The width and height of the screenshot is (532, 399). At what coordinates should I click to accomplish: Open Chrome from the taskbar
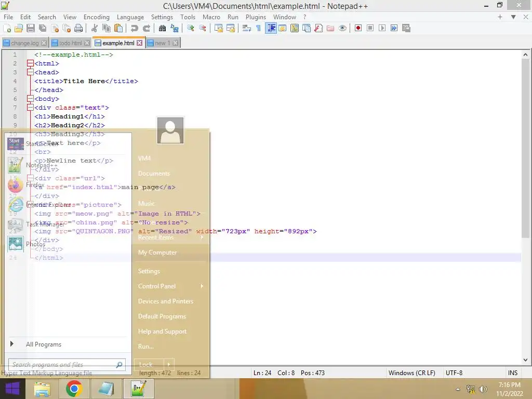click(74, 389)
